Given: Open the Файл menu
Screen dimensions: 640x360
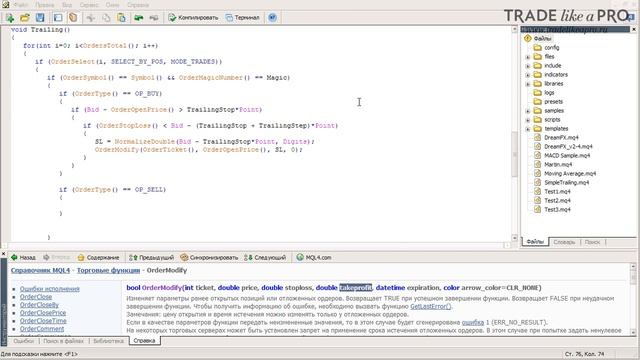Looking at the screenshot, I should [21, 5].
